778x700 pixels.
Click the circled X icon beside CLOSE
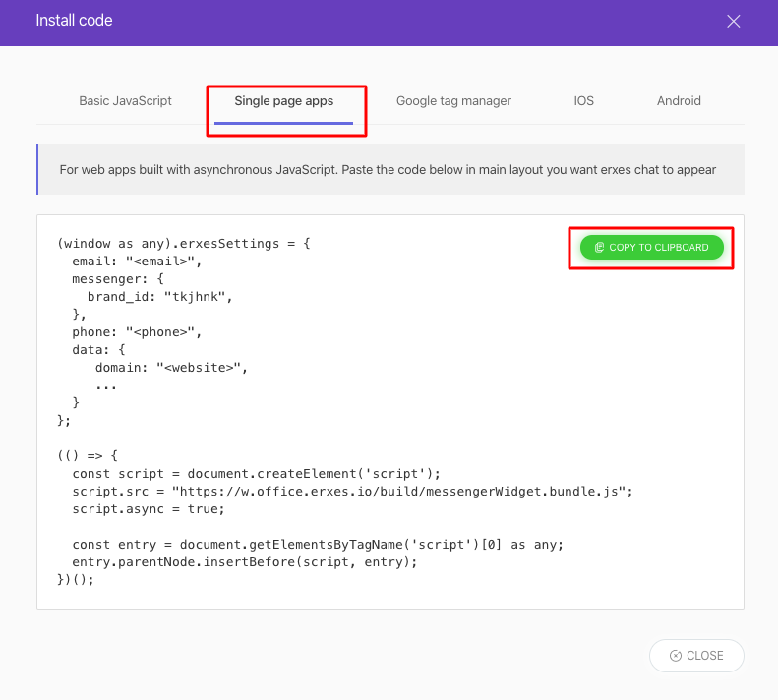coord(675,656)
